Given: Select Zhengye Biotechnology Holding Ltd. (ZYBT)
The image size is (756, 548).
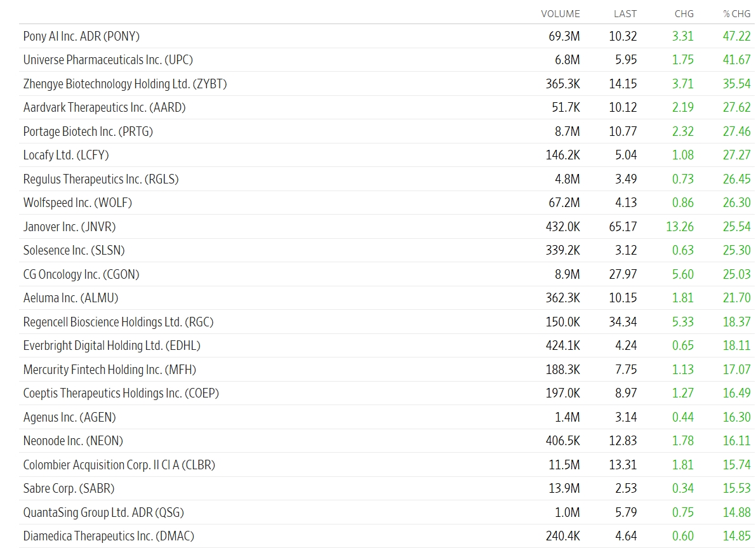Looking at the screenshot, I should pyautogui.click(x=125, y=84).
